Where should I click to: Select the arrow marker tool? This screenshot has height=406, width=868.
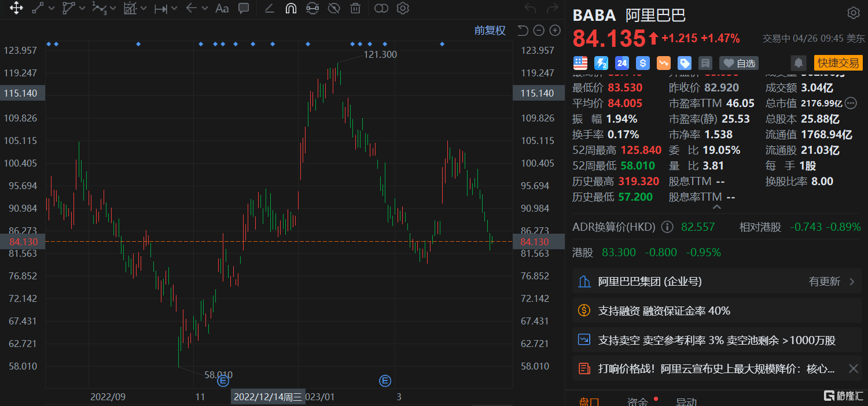192,8
